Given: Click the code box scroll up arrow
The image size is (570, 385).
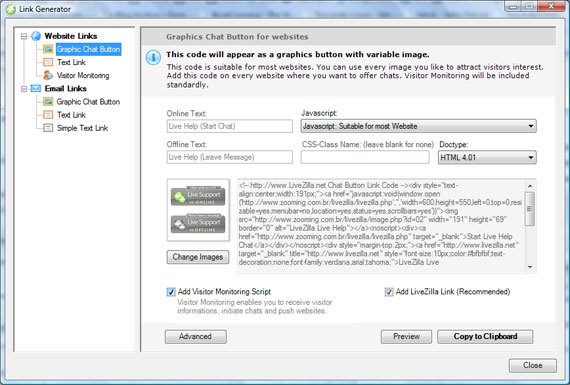Looking at the screenshot, I should click(x=530, y=186).
